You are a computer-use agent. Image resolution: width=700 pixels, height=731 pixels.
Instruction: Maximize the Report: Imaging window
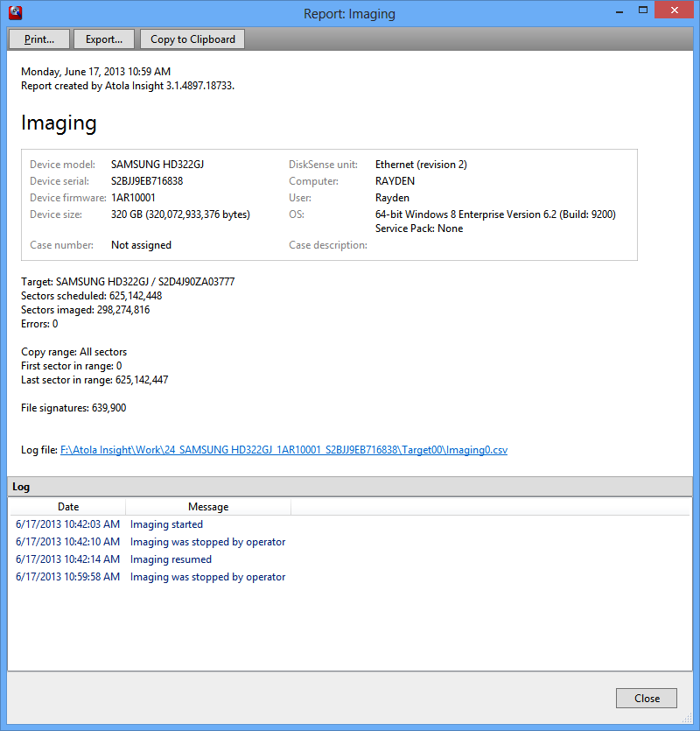pyautogui.click(x=642, y=11)
